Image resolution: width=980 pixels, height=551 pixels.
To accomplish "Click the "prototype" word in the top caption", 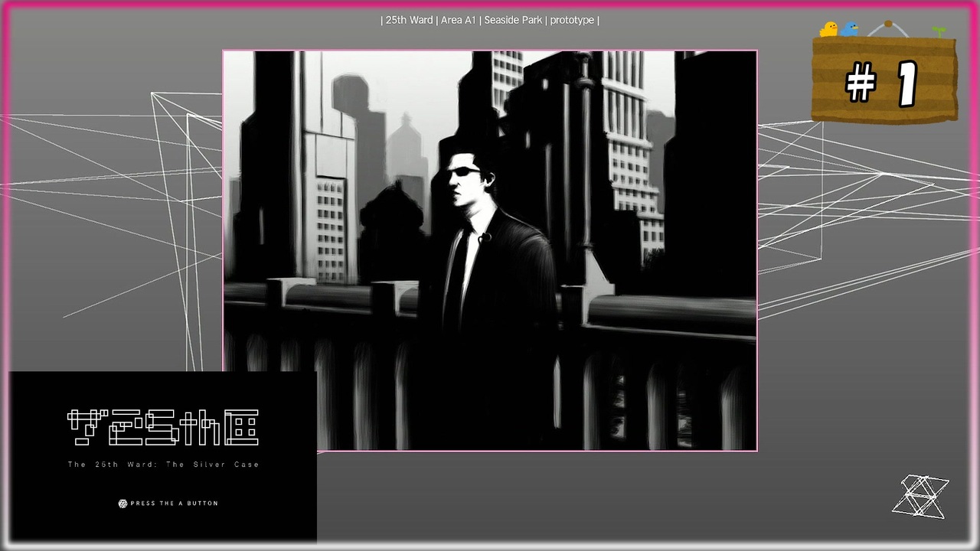I will [x=572, y=20].
